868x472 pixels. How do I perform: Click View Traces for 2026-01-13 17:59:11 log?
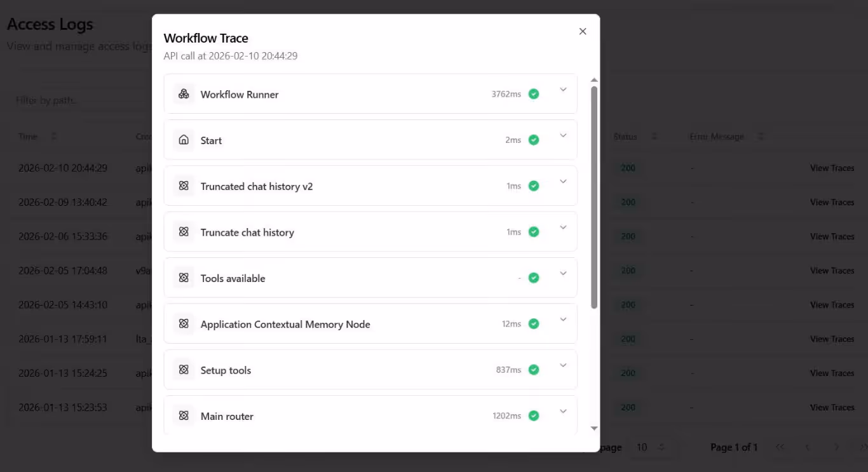(x=832, y=339)
